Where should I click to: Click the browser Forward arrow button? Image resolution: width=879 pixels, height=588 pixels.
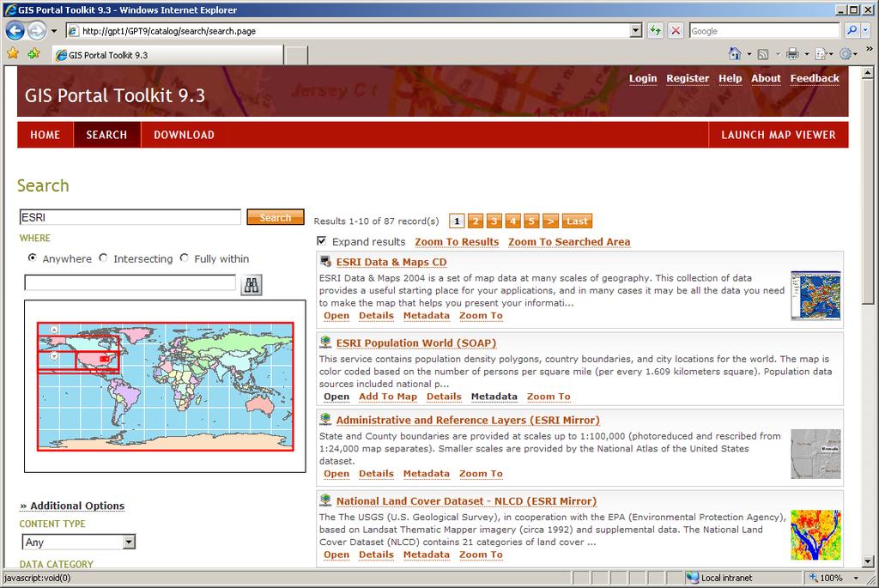point(37,31)
